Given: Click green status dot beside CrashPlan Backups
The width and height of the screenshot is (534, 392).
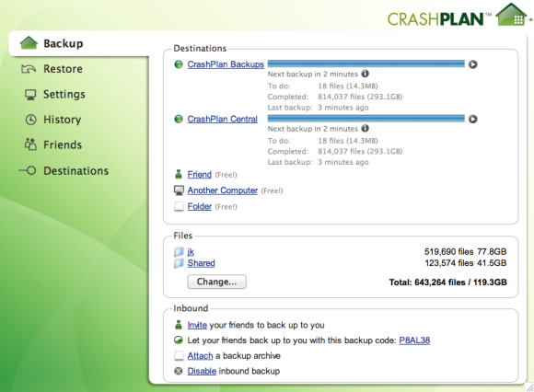Looking at the screenshot, I should click(x=179, y=64).
